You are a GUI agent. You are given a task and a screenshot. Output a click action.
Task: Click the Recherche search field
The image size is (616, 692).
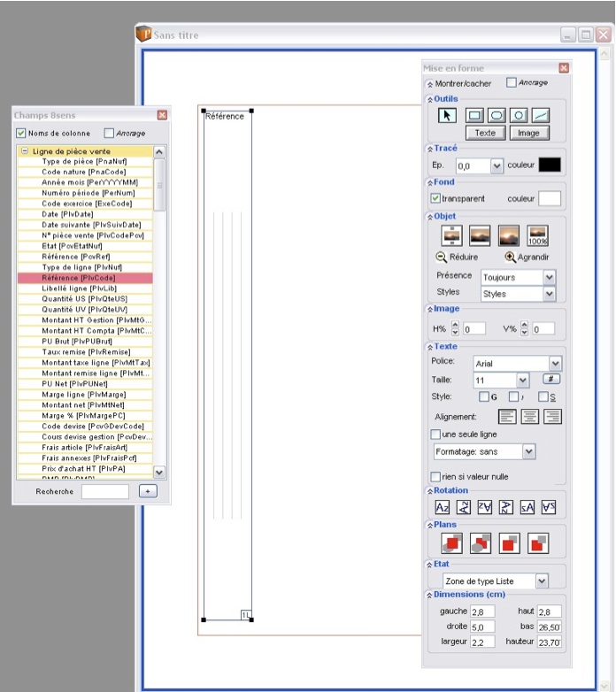(x=105, y=491)
